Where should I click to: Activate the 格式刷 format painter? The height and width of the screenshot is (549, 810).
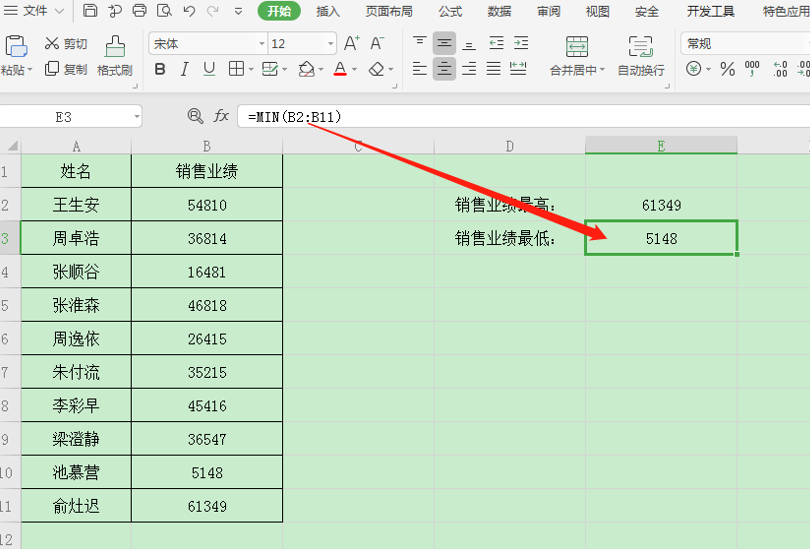pyautogui.click(x=115, y=56)
